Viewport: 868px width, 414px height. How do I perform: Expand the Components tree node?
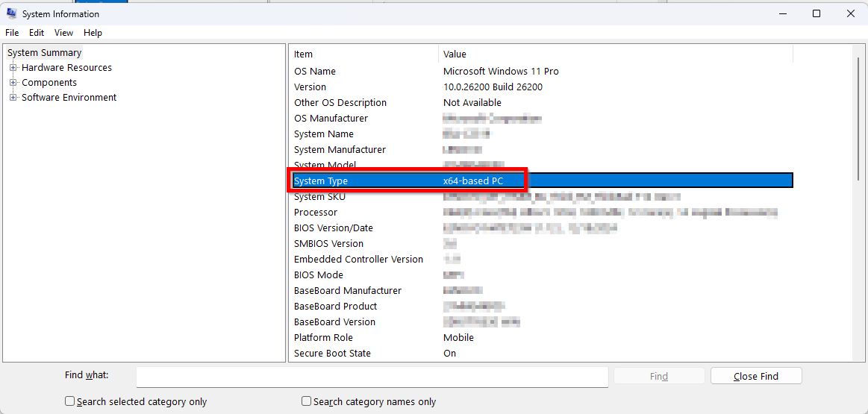pyautogui.click(x=13, y=83)
